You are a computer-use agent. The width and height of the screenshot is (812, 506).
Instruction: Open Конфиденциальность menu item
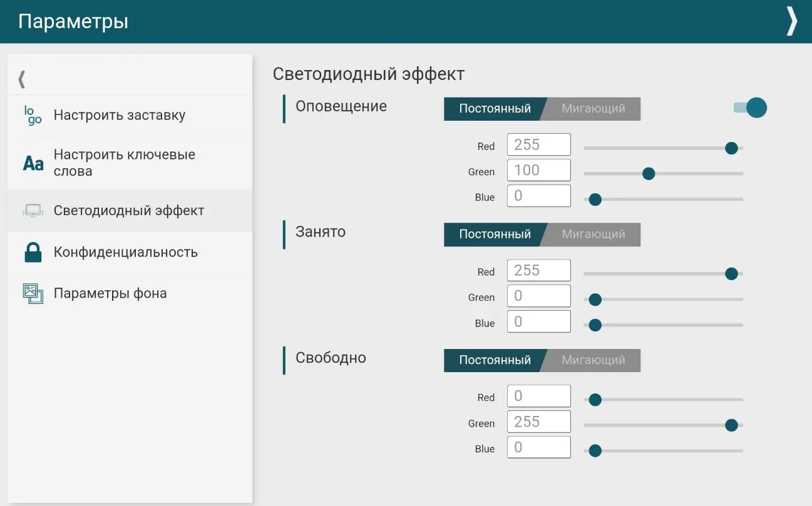coord(125,252)
